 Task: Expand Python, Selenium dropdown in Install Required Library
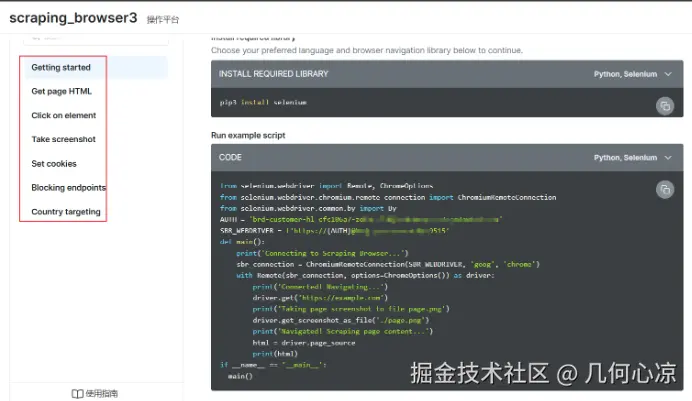pos(632,74)
